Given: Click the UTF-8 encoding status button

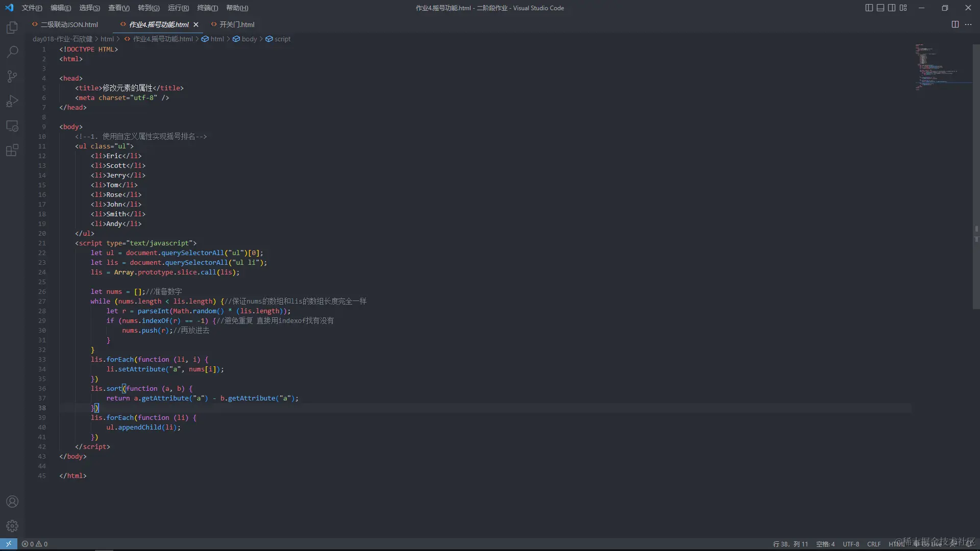Looking at the screenshot, I should pos(851,544).
